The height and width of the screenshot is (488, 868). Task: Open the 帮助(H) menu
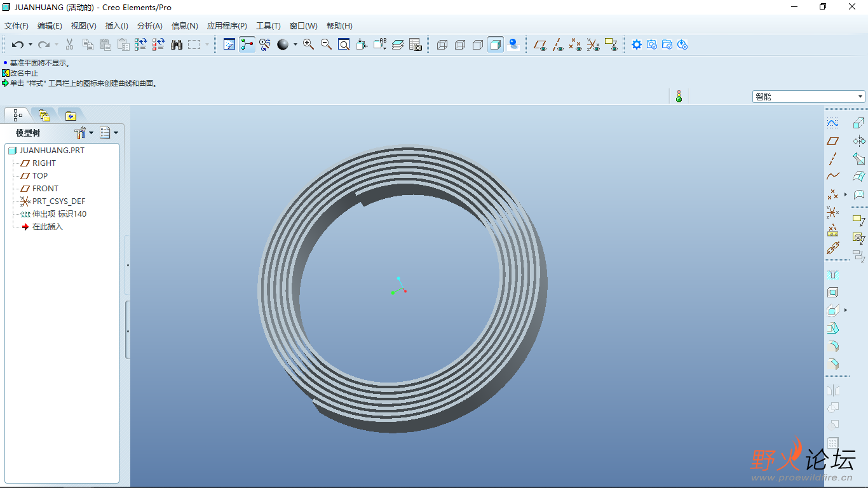tap(339, 26)
